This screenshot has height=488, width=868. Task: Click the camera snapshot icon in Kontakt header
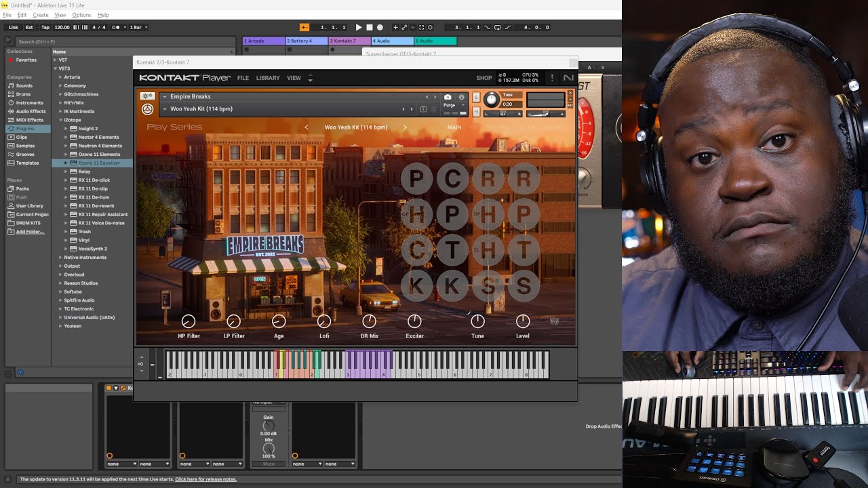(x=448, y=97)
